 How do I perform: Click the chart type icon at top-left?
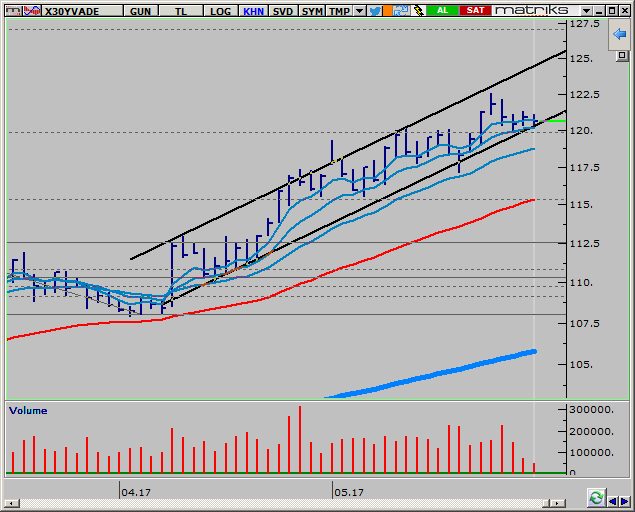tap(10, 10)
